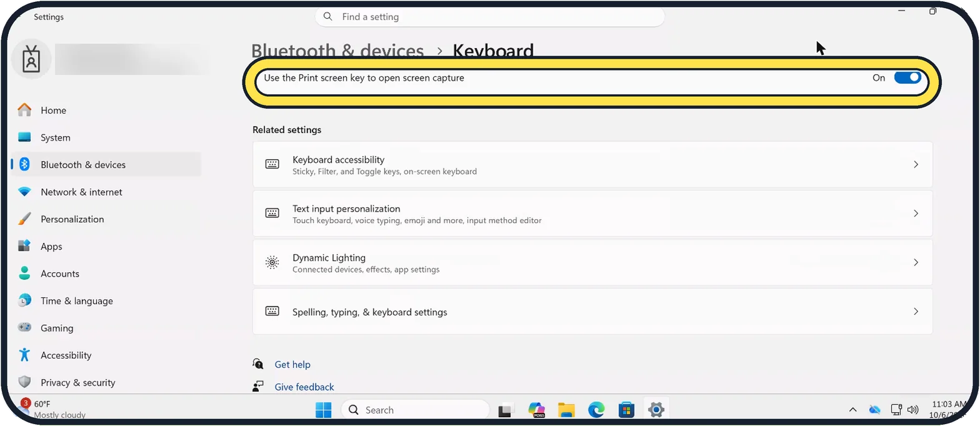980x426 pixels.
Task: Click keyboard icon beside Text input personalization
Action: pos(272,213)
